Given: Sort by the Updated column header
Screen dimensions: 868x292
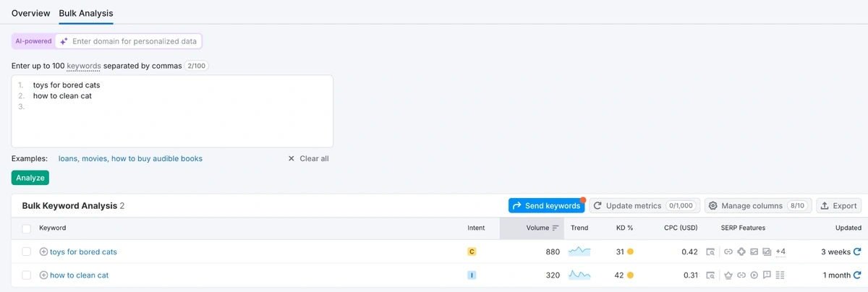Looking at the screenshot, I should pyautogui.click(x=848, y=228).
